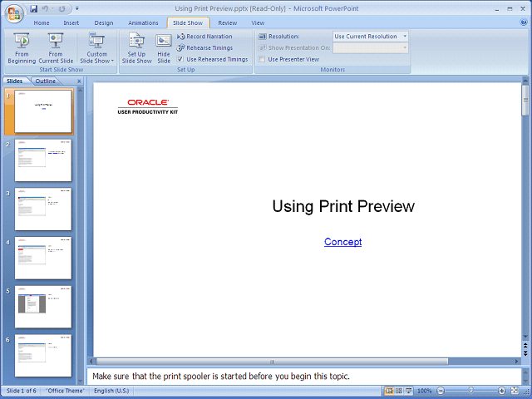
Task: Click the Rehearse Timings command
Action: (x=204, y=48)
